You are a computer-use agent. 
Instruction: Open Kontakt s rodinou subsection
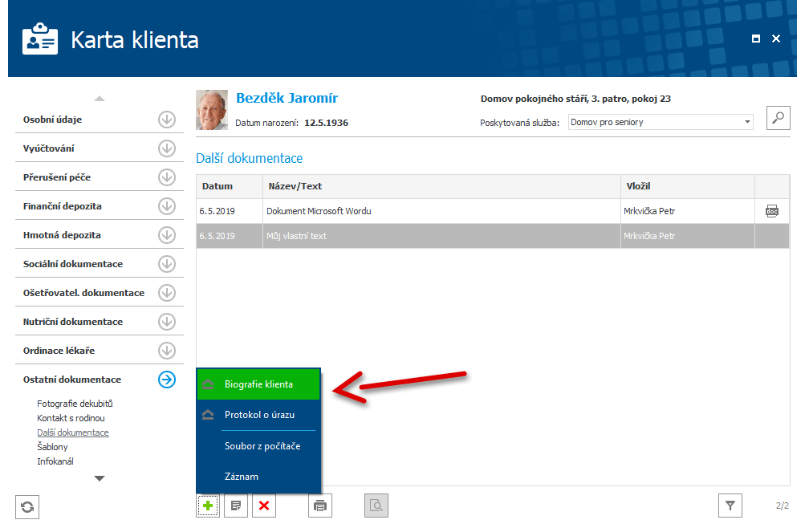71,418
